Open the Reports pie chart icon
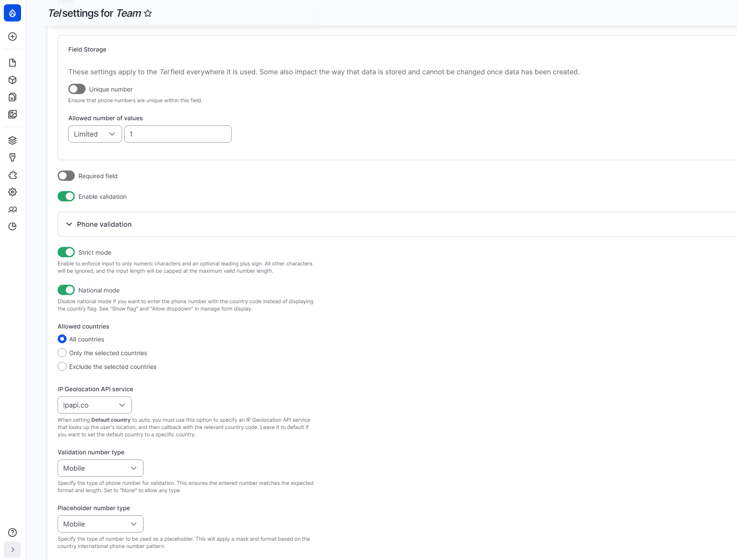The width and height of the screenshot is (737, 560). click(12, 226)
